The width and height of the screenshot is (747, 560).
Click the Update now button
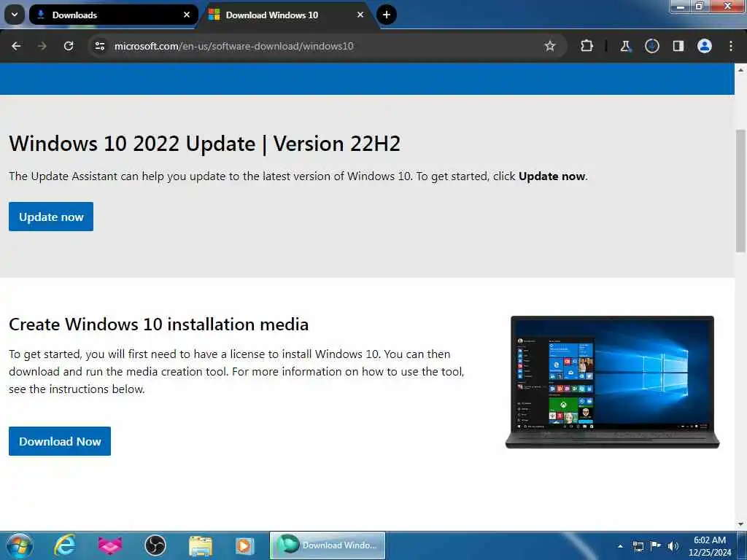point(51,217)
